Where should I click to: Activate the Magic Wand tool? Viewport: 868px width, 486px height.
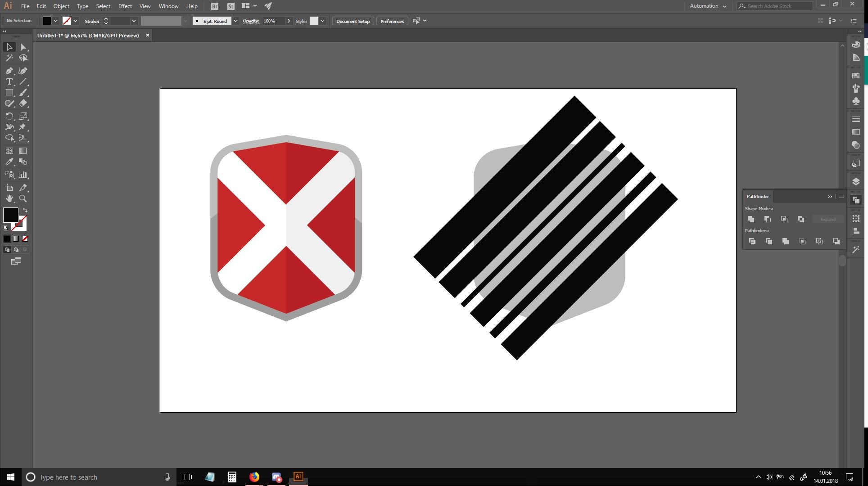[9, 58]
